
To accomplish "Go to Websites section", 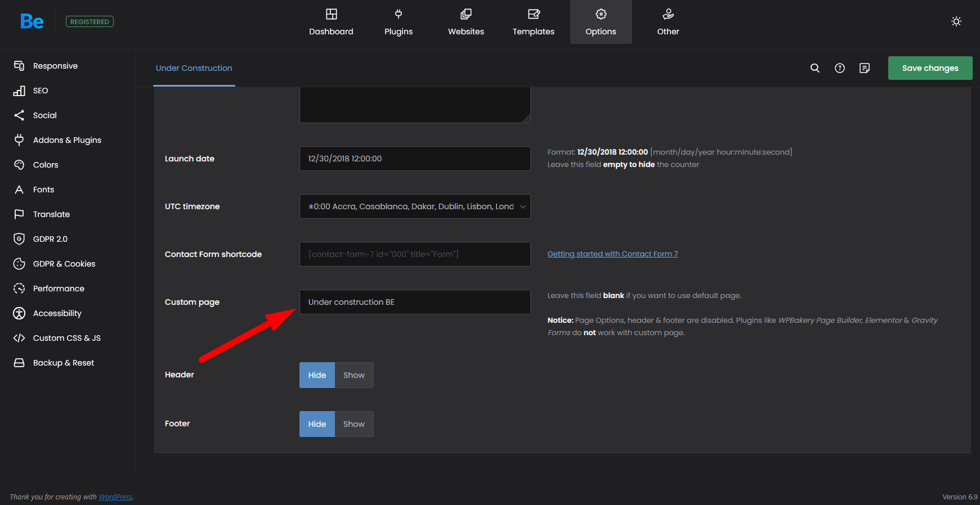I will pyautogui.click(x=466, y=22).
